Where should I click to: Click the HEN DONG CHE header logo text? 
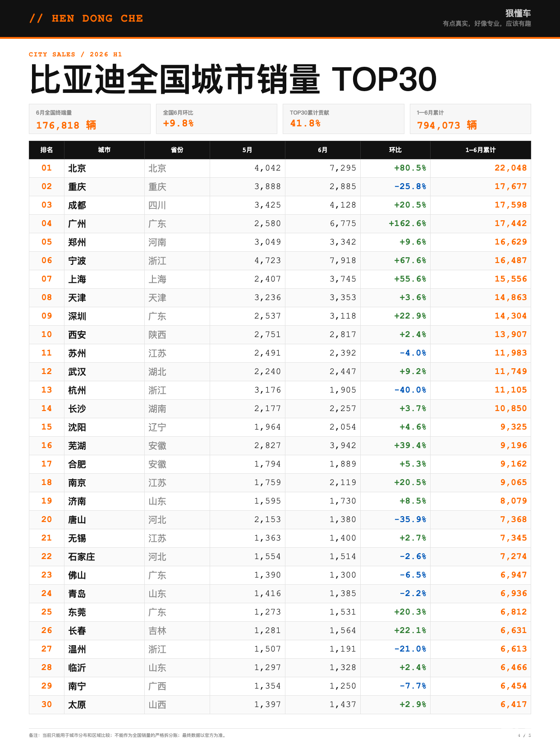86,18
